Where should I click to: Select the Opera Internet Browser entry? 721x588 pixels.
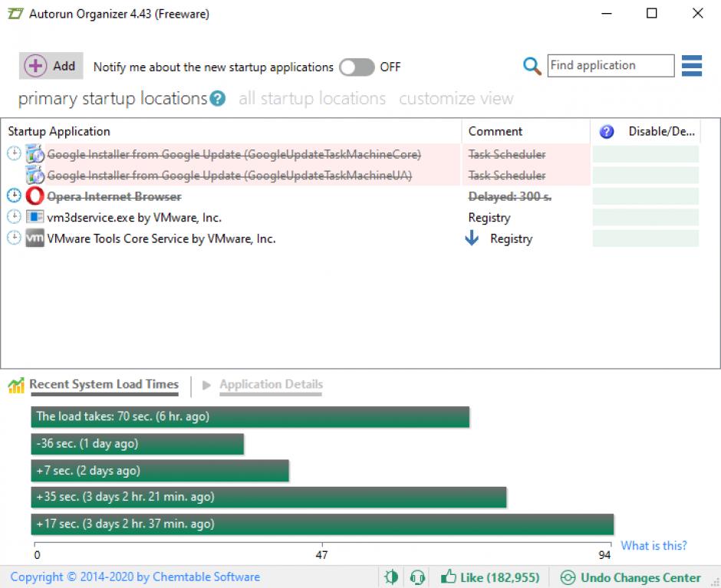(x=114, y=197)
